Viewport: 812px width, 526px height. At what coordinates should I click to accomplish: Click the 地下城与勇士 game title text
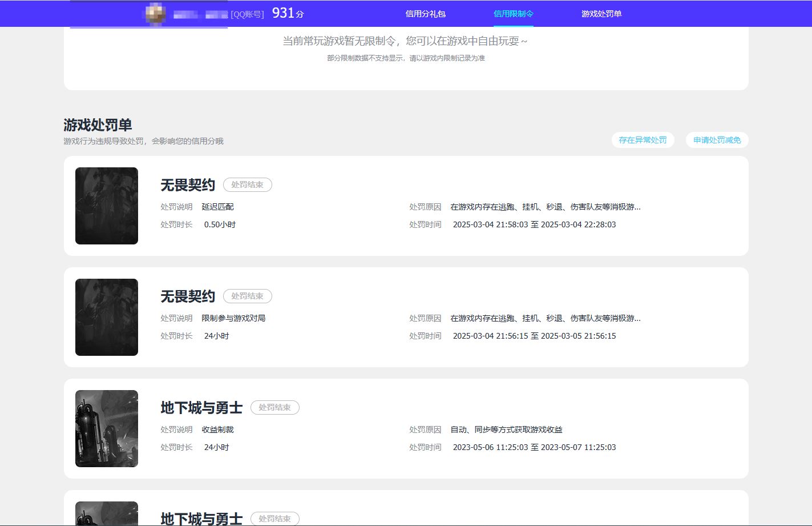pos(201,407)
